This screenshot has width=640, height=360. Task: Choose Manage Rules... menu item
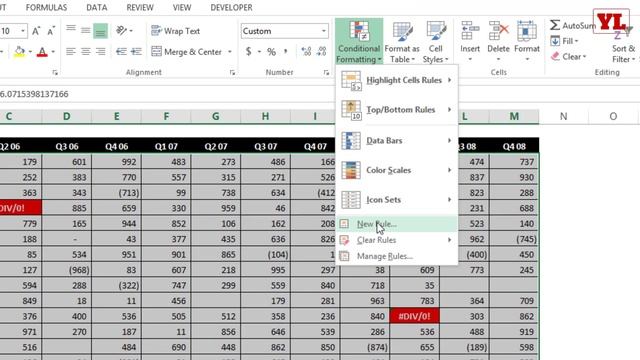[x=396, y=256]
